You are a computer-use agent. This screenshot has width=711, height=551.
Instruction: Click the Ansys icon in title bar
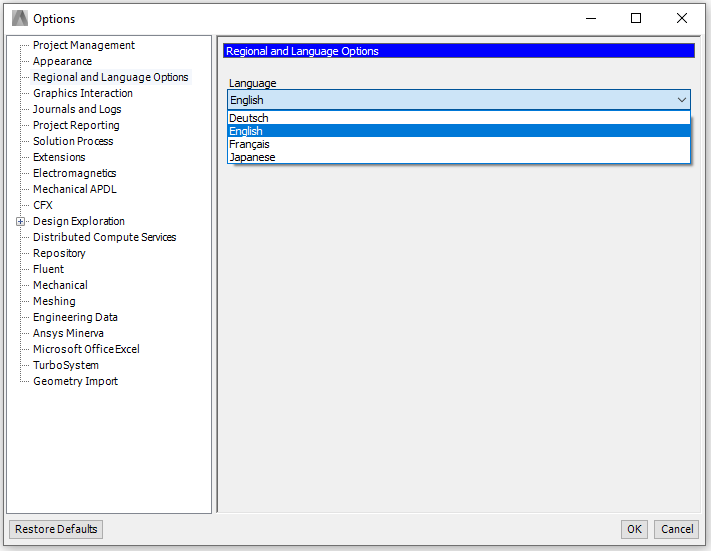click(x=19, y=19)
